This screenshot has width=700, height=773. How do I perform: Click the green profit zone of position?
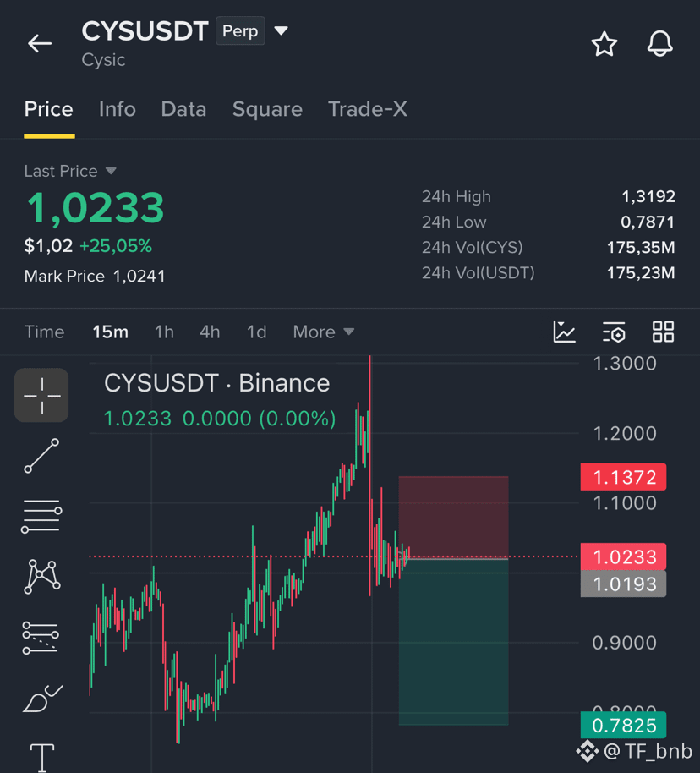point(453,642)
